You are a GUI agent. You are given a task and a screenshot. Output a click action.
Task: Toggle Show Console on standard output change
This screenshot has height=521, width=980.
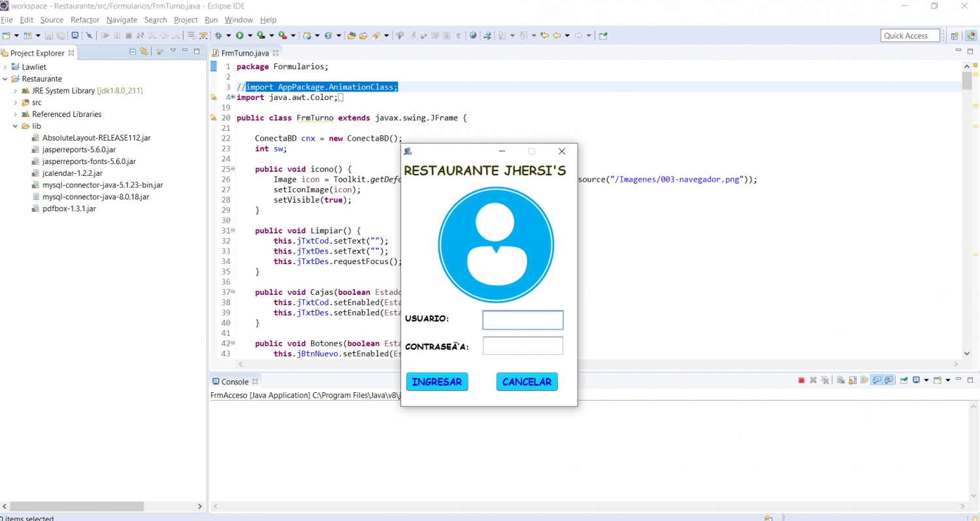coord(876,380)
